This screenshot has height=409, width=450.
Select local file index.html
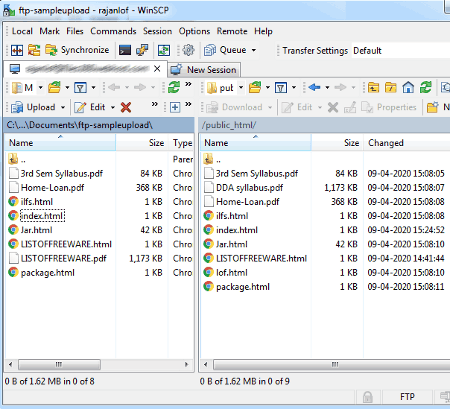pos(42,216)
